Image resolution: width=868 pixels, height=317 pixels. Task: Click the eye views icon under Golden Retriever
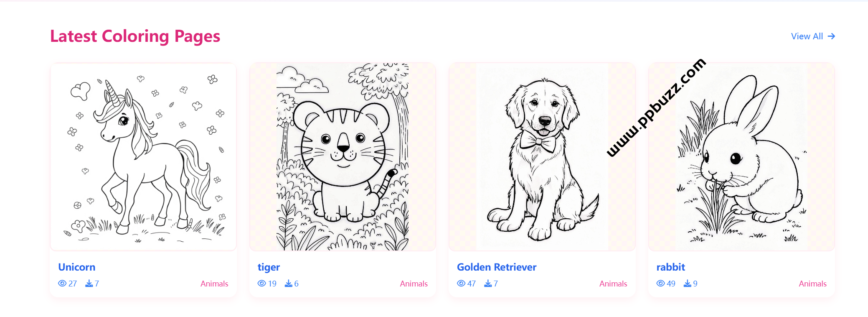(461, 284)
